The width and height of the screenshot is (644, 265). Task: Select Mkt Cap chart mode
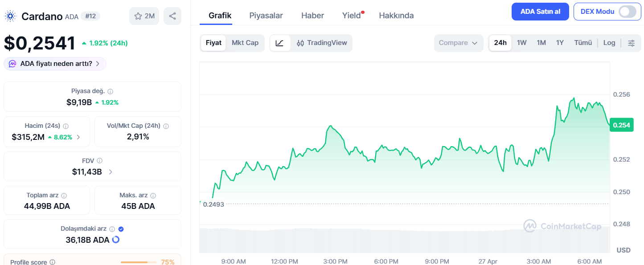pyautogui.click(x=245, y=43)
